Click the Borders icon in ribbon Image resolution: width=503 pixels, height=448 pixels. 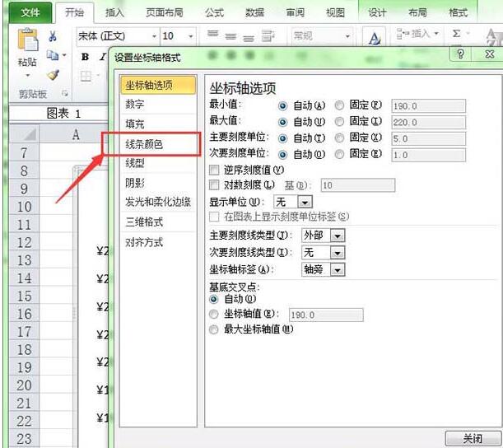86,77
